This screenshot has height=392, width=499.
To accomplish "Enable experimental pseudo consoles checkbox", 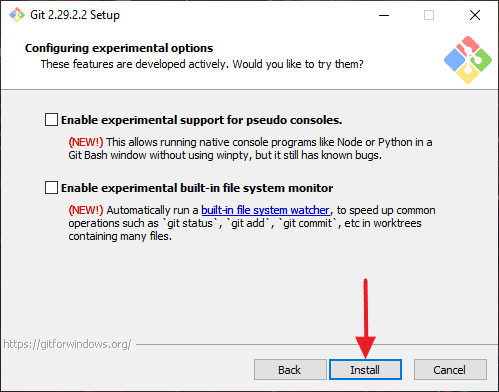I will tap(51, 120).
